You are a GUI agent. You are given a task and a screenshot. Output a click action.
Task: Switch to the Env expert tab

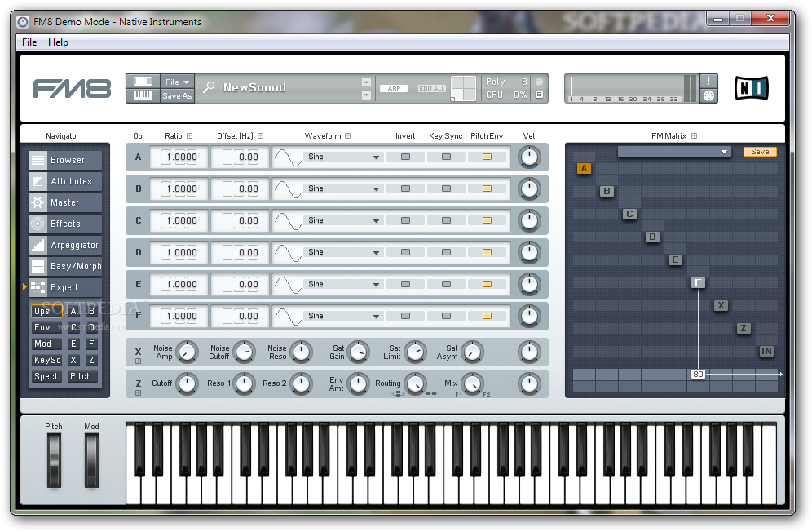[x=46, y=328]
